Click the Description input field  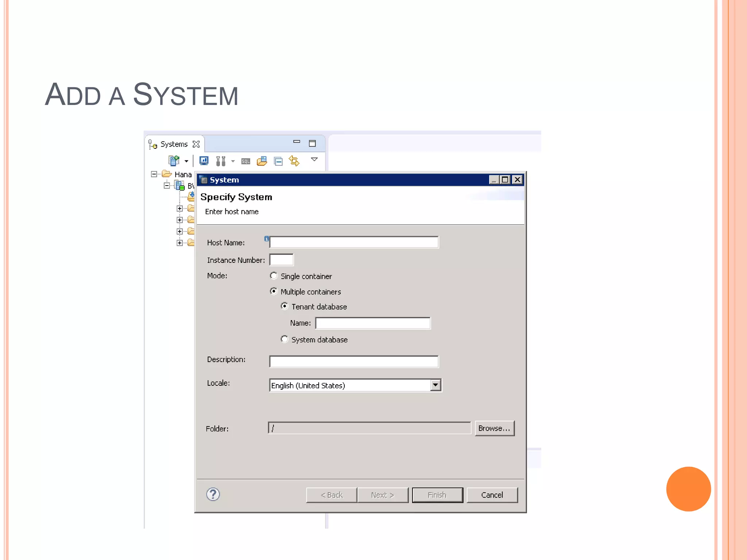[x=354, y=362]
